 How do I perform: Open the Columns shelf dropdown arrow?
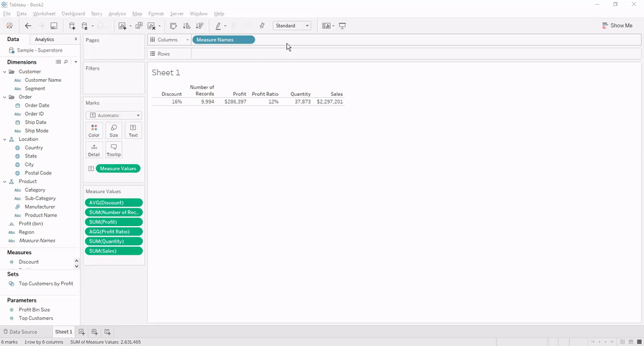click(187, 40)
